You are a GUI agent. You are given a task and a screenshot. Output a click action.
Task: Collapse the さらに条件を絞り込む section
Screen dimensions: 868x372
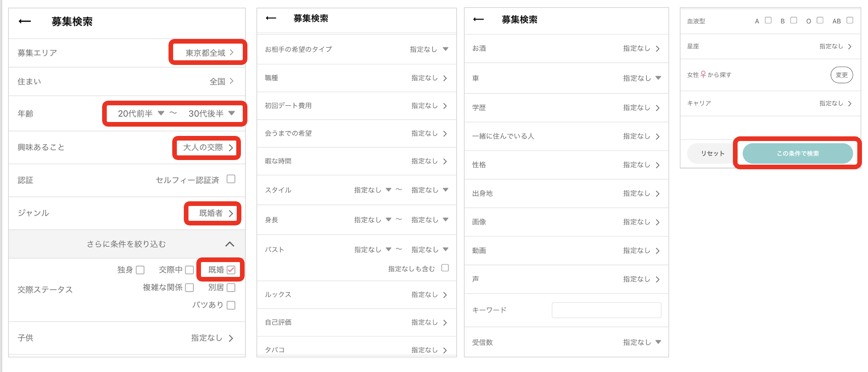click(229, 244)
